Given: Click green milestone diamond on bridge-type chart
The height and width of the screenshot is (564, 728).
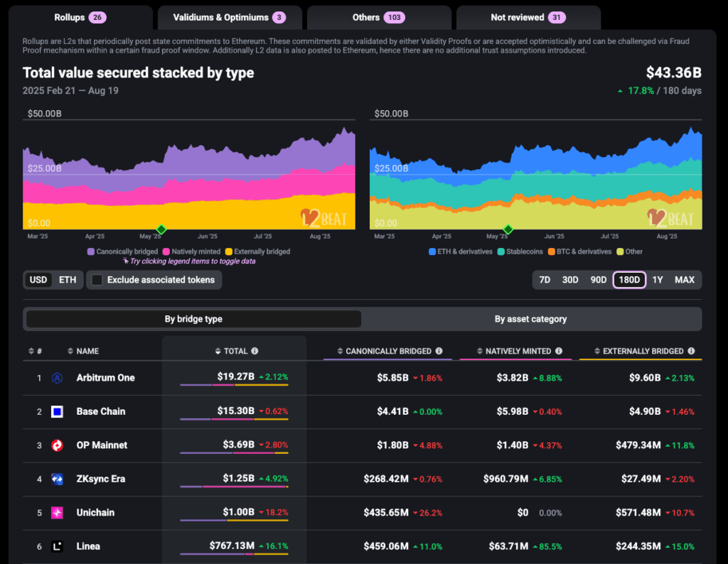Looking at the screenshot, I should [161, 229].
